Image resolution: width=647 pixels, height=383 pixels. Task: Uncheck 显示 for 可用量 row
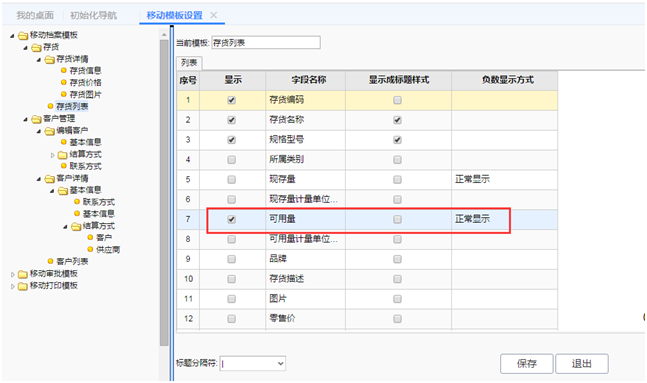point(231,220)
